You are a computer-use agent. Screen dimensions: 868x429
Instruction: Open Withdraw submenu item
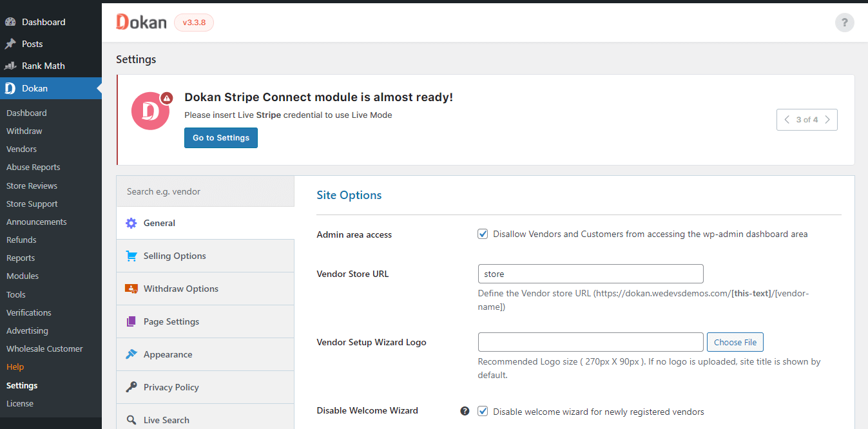[x=24, y=131]
